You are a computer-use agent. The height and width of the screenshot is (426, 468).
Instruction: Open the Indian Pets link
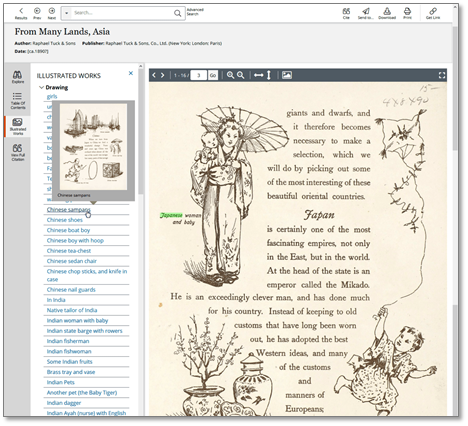click(x=61, y=383)
